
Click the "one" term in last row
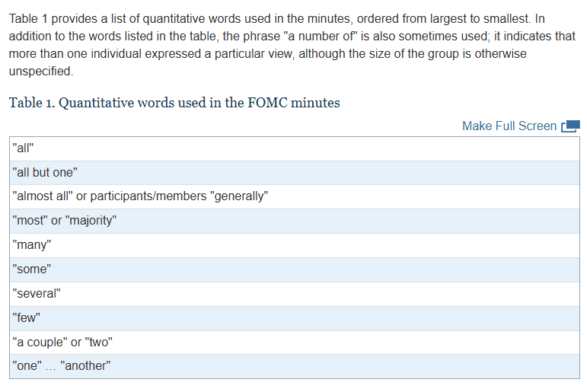coord(27,365)
